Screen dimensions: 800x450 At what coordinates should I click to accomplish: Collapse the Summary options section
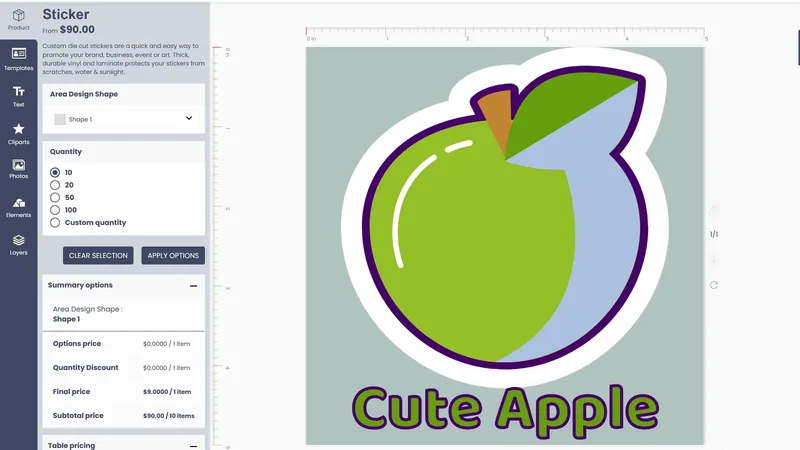[193, 286]
